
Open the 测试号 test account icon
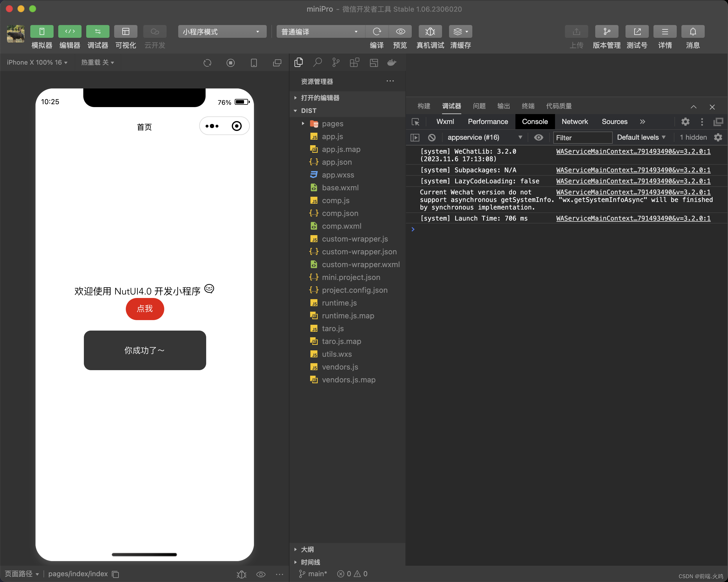tap(637, 32)
